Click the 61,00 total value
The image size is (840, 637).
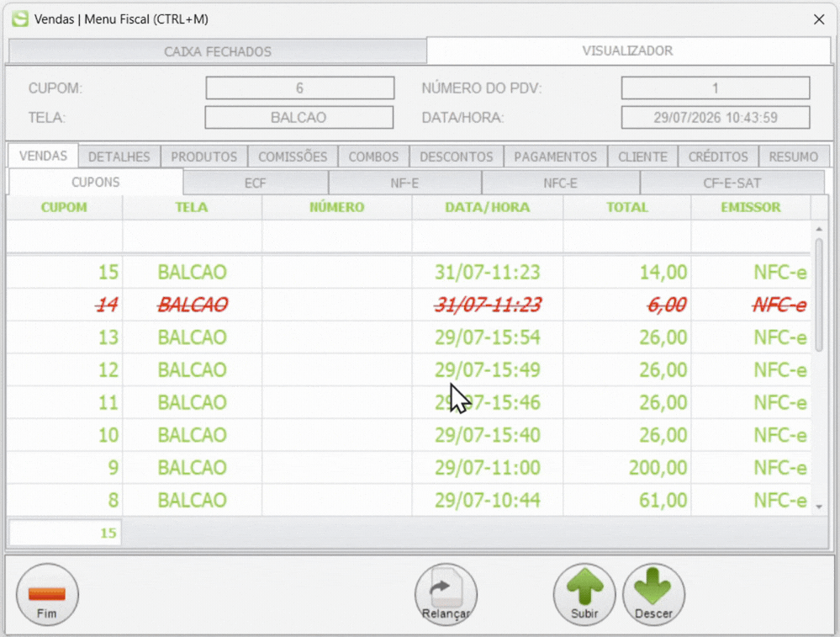click(663, 501)
